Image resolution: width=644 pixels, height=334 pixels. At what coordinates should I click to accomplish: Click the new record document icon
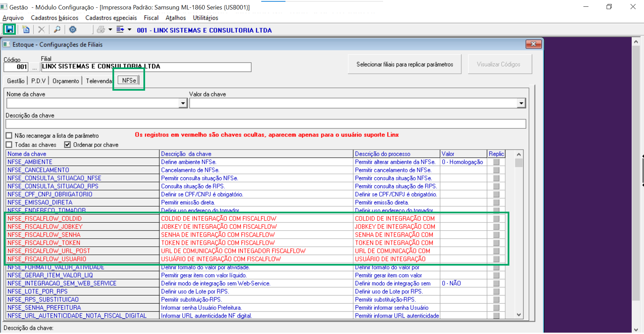point(26,30)
